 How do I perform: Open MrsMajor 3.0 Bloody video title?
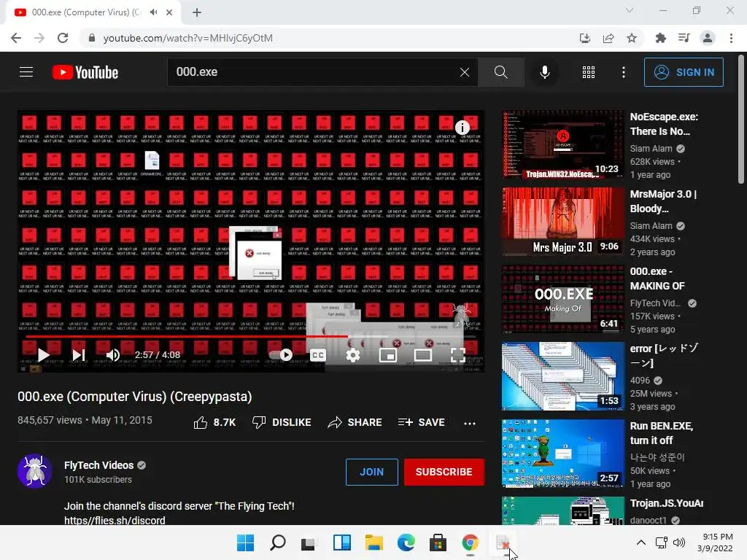pyautogui.click(x=663, y=201)
